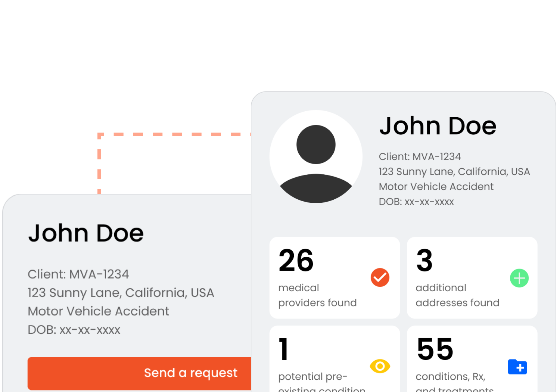The width and height of the screenshot is (560, 392).
Task: Click the Client MVA-1234 label link
Action: tap(78, 274)
